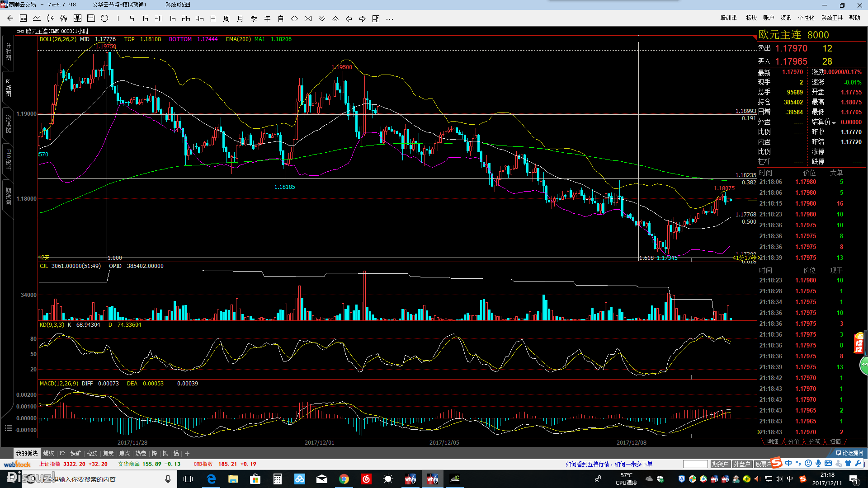This screenshot has width=868, height=488.
Task: Open the 帮助 menu
Action: [854, 18]
